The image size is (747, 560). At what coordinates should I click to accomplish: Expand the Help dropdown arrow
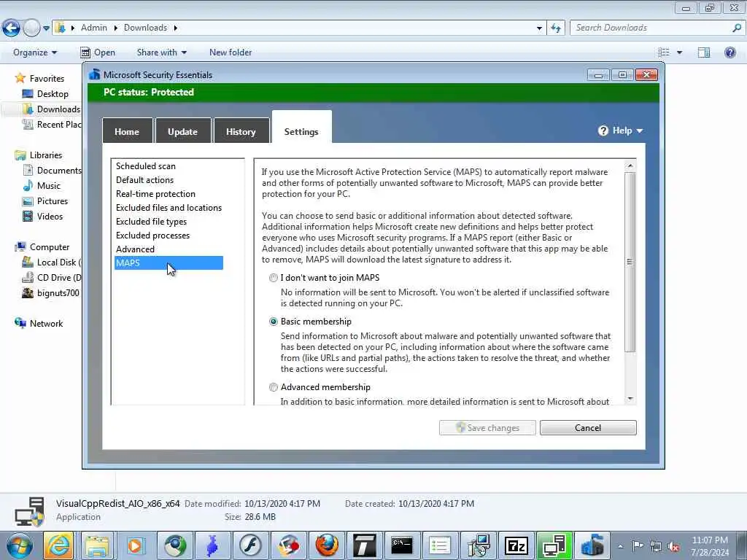(x=639, y=131)
